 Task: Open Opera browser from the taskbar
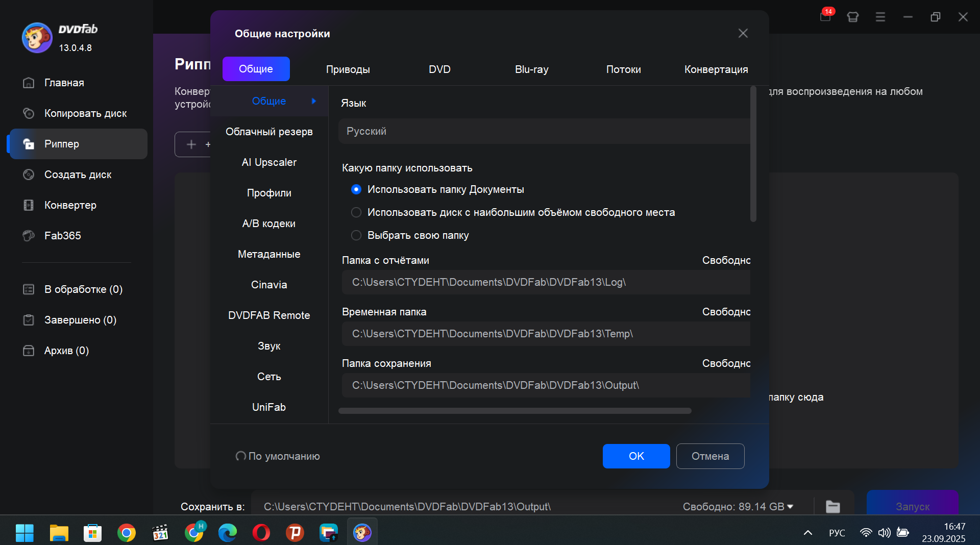click(x=261, y=533)
